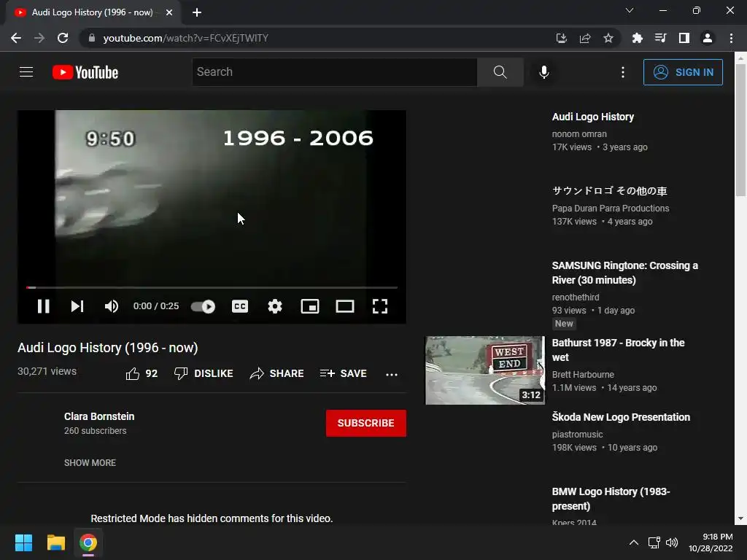
Task: Click scrollbar down arrow
Action: click(740, 518)
